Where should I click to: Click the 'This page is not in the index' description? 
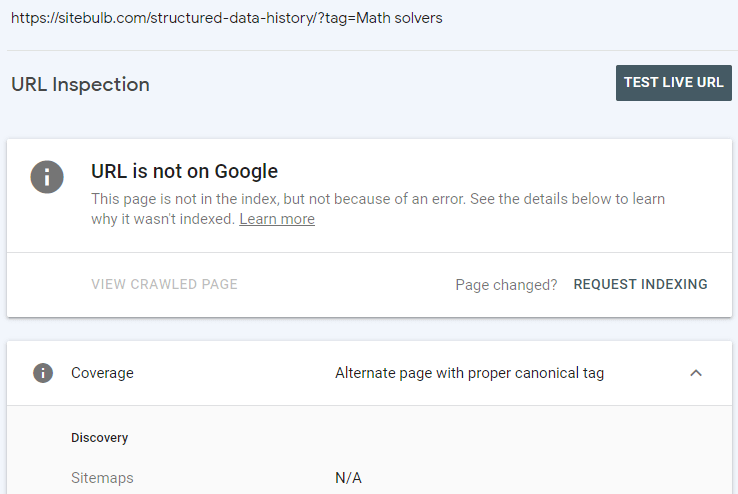click(x=377, y=199)
